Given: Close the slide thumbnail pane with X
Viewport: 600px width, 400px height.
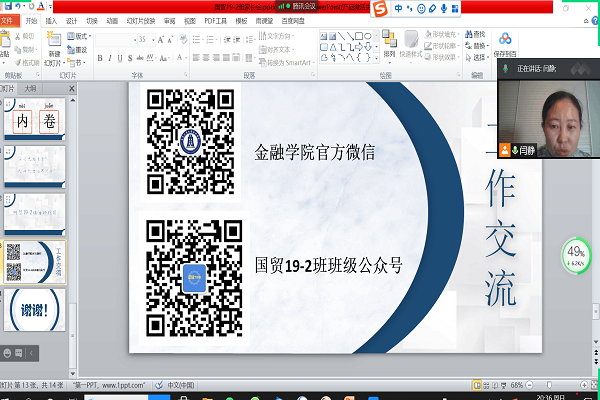Looking at the screenshot, I should (x=72, y=89).
